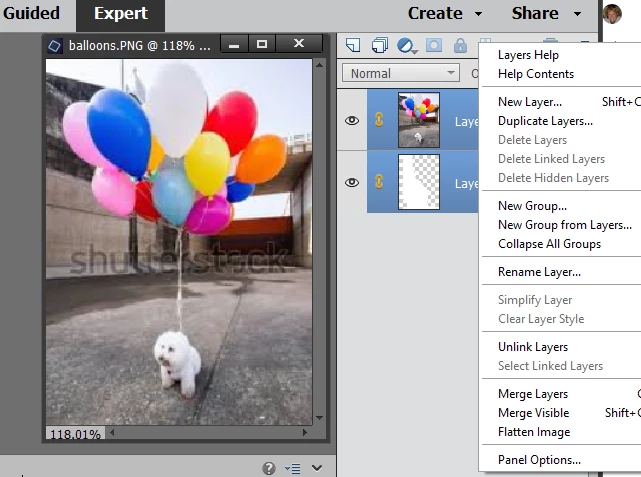The image size is (641, 477).
Task: Open the panel list menu icon
Action: (x=293, y=468)
